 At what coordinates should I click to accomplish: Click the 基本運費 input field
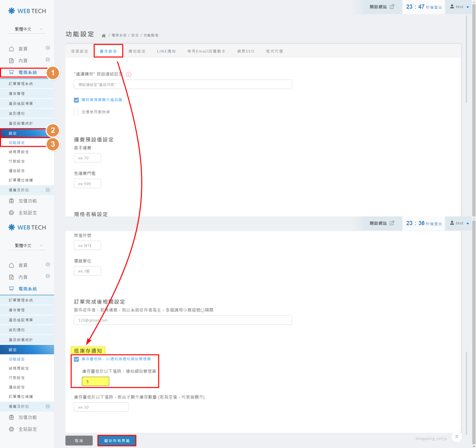87,158
